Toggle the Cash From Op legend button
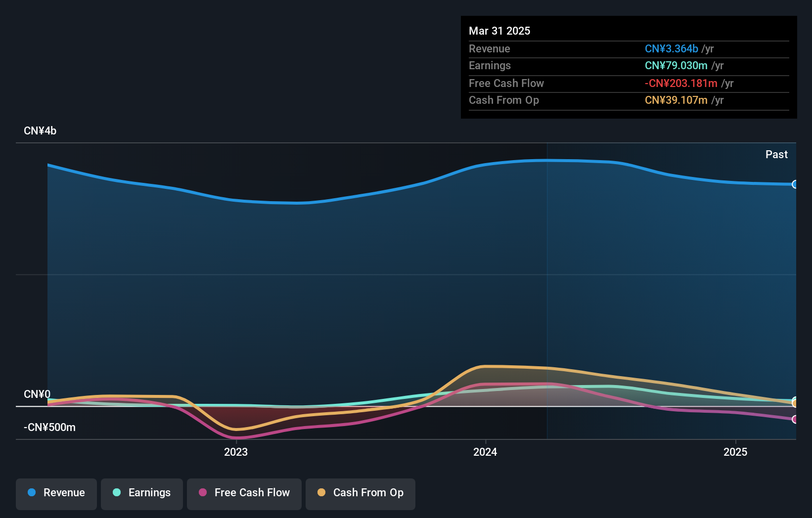The height and width of the screenshot is (518, 812). pyautogui.click(x=361, y=494)
